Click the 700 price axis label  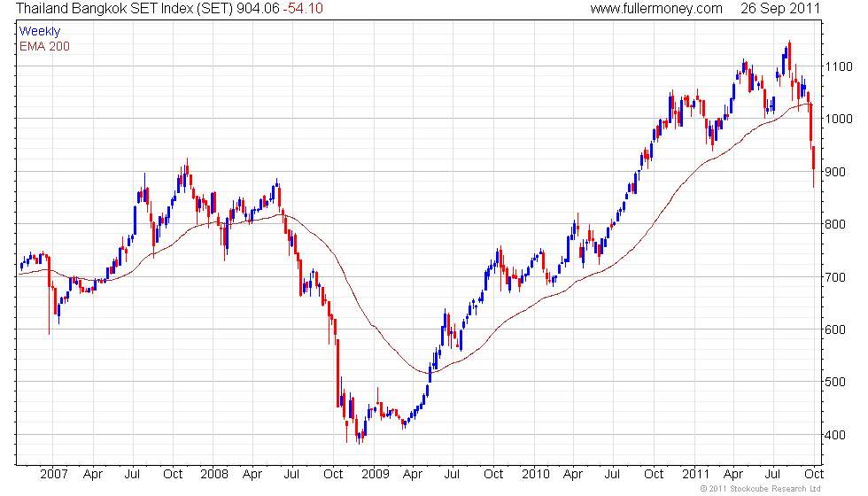point(835,276)
